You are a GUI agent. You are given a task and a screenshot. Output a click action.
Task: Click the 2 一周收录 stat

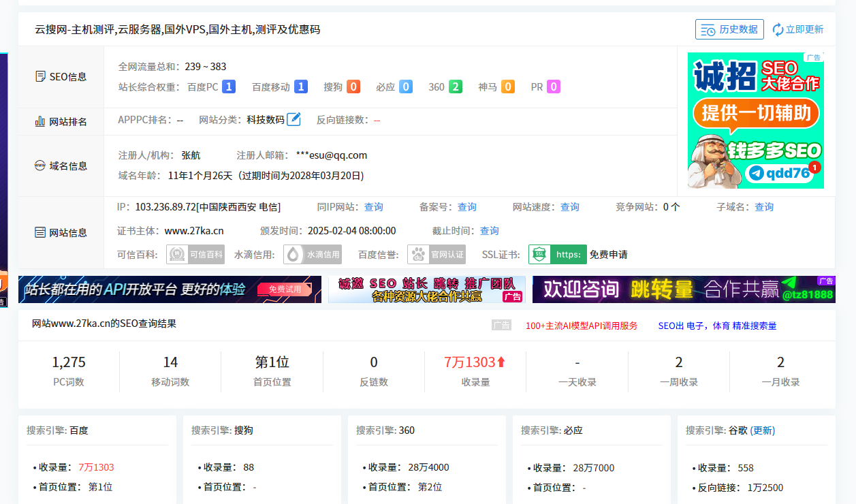[679, 362]
